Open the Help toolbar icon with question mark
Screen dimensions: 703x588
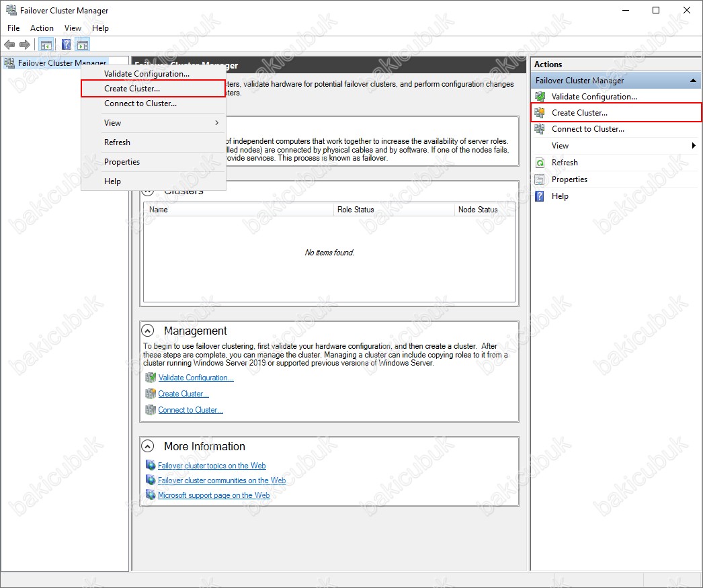[66, 44]
